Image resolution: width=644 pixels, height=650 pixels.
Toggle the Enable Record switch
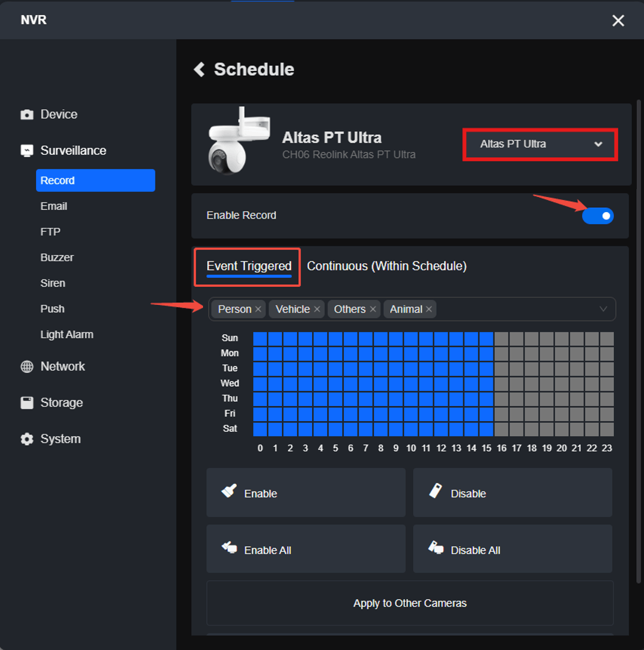598,216
